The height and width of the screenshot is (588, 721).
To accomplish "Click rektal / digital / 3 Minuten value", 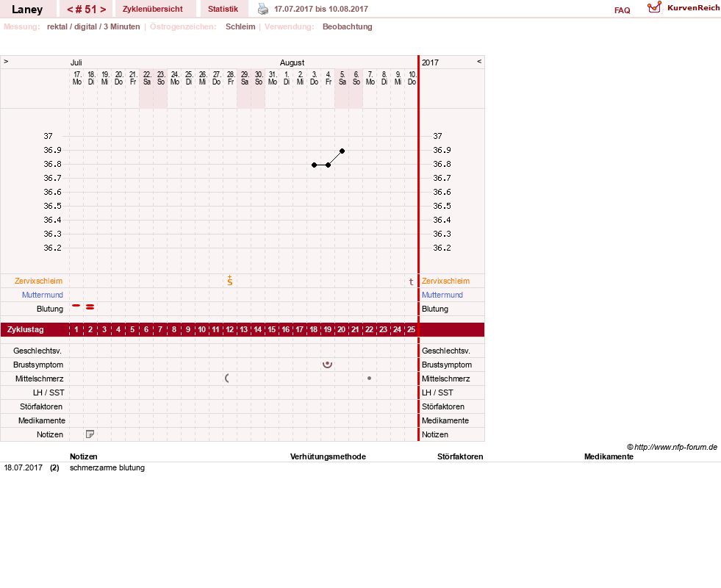I will click(93, 26).
